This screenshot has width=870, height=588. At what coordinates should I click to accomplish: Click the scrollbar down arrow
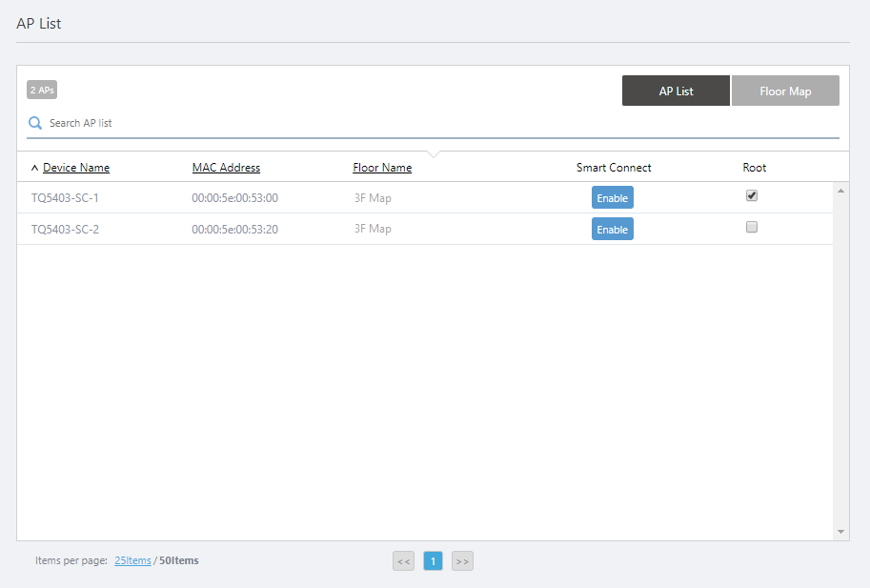[x=840, y=531]
